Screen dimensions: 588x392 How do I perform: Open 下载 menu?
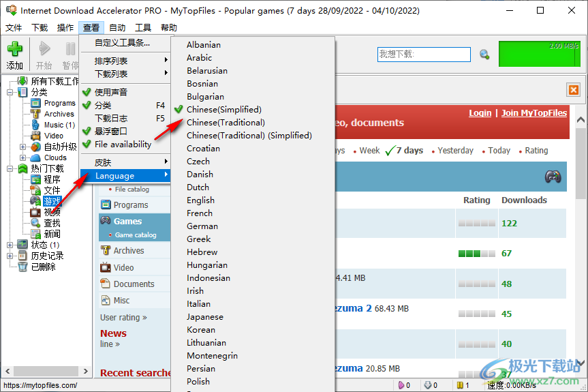[x=40, y=28]
